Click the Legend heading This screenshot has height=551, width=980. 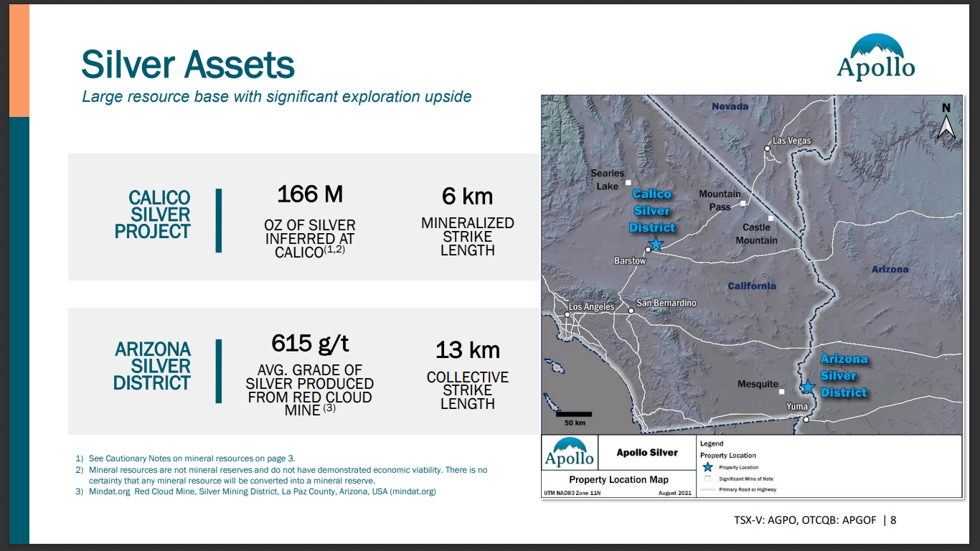[x=712, y=444]
